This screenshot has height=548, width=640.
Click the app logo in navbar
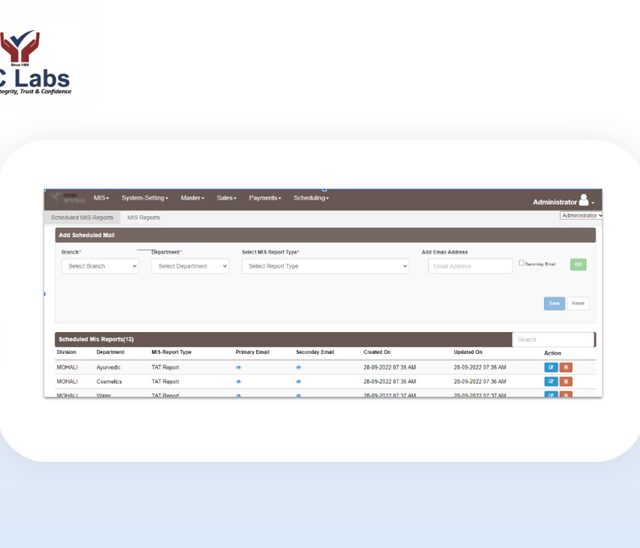tap(68, 198)
